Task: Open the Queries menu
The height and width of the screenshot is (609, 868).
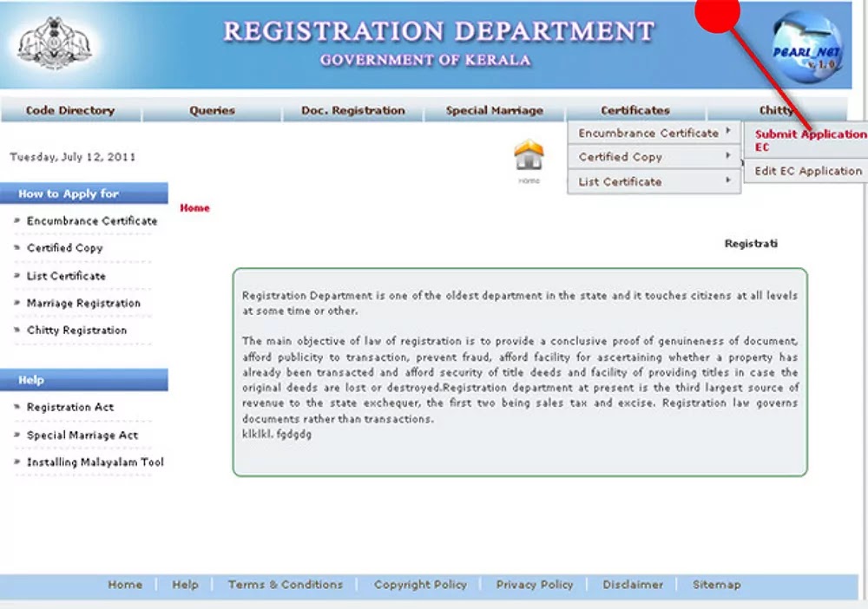Action: coord(212,110)
